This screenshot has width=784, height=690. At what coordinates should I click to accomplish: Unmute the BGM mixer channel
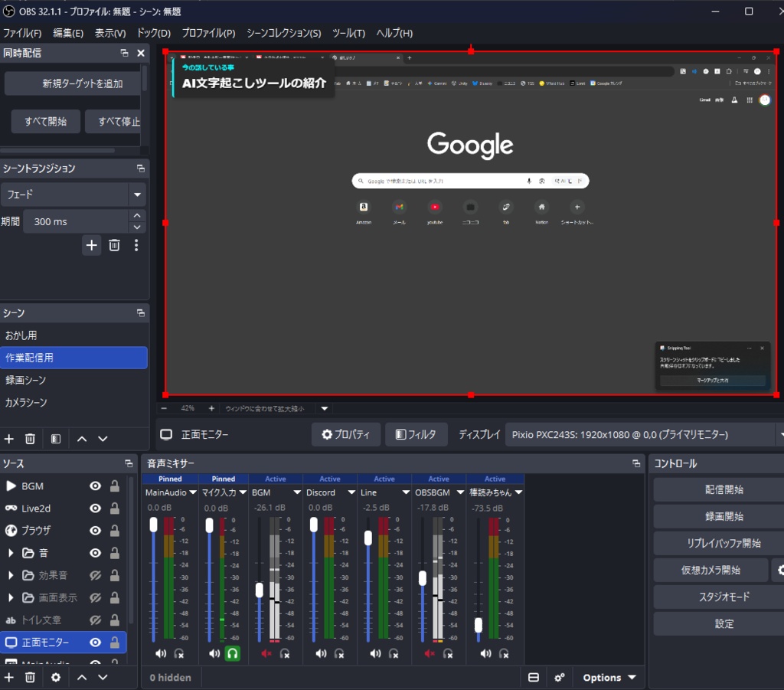[x=266, y=653]
